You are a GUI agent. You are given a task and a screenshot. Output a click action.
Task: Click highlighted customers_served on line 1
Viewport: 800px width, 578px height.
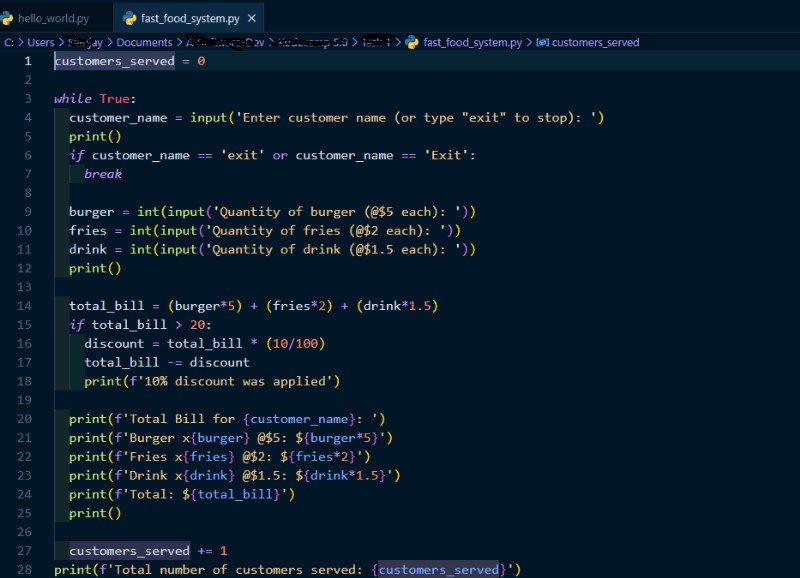[114, 61]
